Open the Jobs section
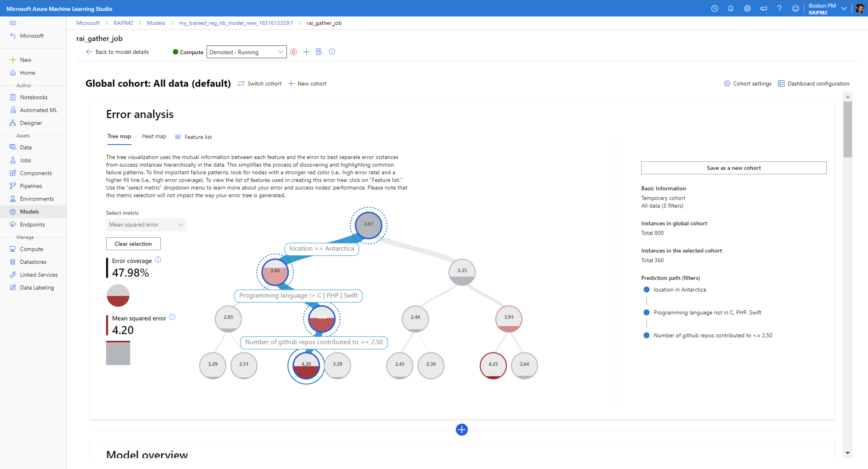This screenshot has height=469, width=868. [x=25, y=160]
